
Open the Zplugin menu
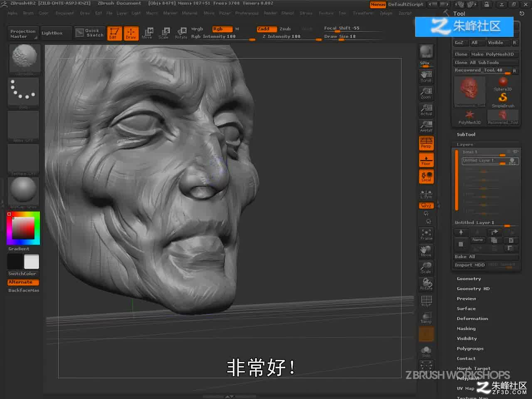pyautogui.click(x=386, y=13)
